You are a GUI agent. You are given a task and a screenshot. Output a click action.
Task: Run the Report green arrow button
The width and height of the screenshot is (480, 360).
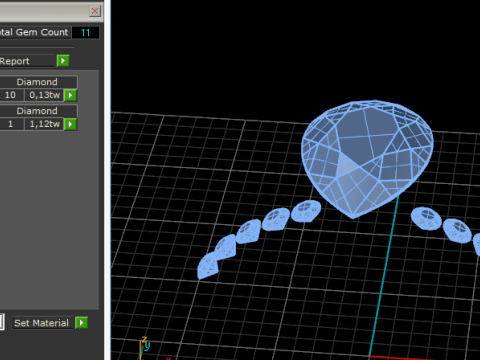click(x=63, y=61)
